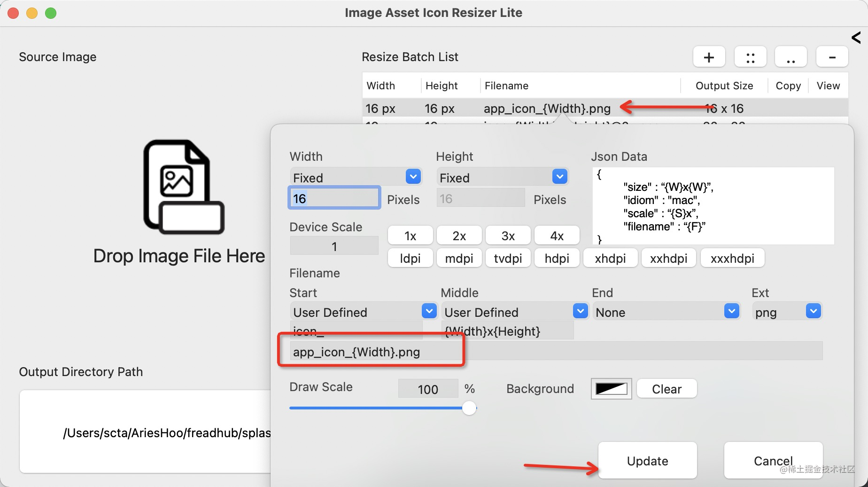Collapse panel with the top-right chevron
868x487 pixels.
tap(856, 37)
